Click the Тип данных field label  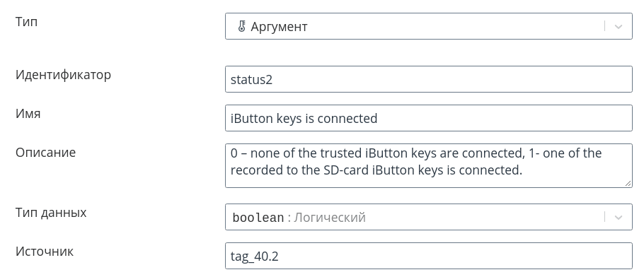[51, 213]
